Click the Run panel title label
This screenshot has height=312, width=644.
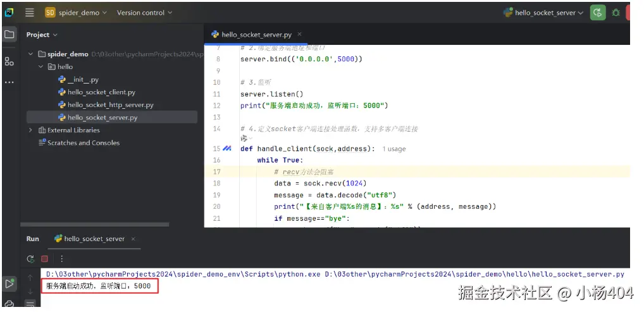pyautogui.click(x=32, y=239)
